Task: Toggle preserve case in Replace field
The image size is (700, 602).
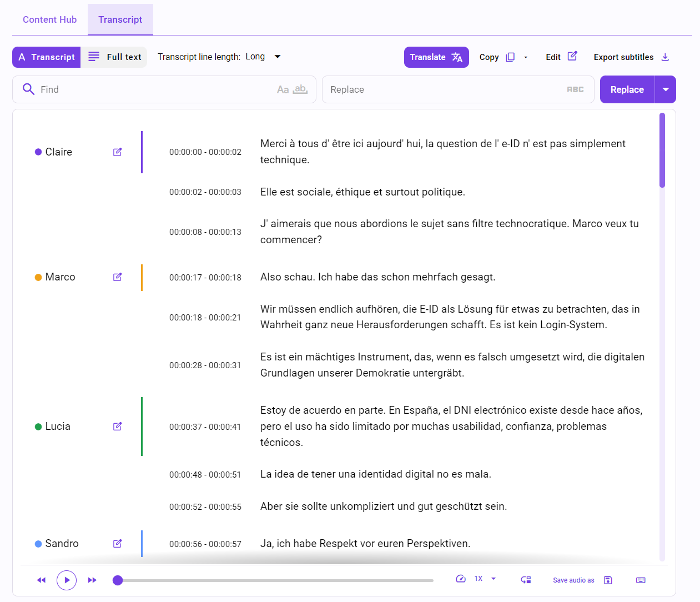Action: (x=575, y=89)
